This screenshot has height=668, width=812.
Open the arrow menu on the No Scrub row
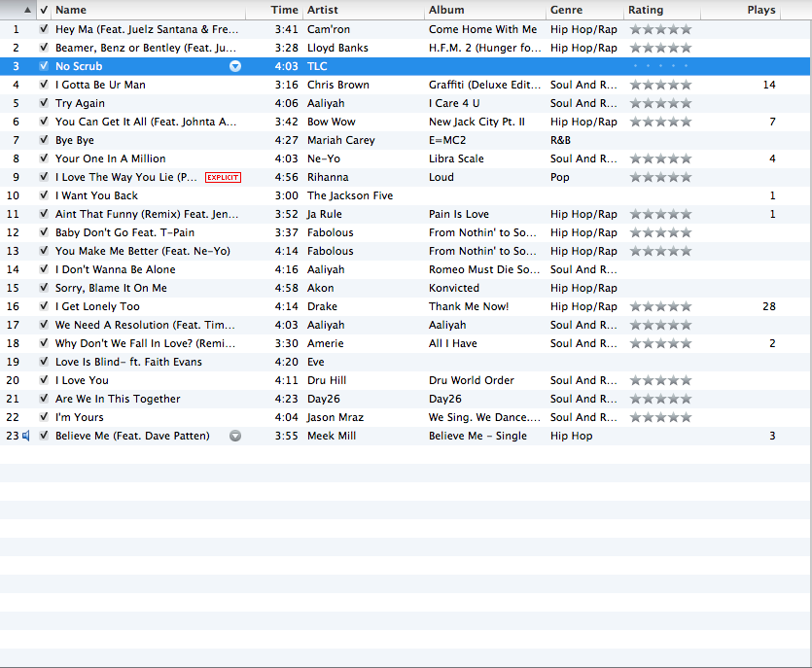pyautogui.click(x=235, y=66)
